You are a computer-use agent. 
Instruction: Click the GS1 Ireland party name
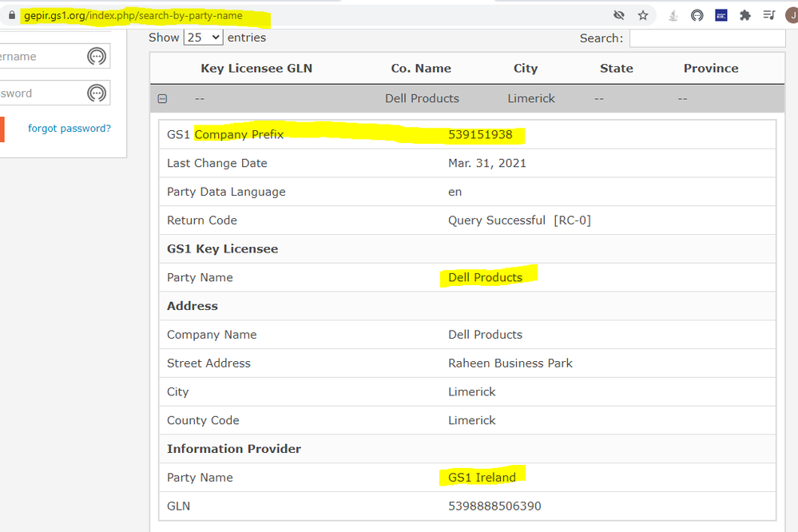482,478
